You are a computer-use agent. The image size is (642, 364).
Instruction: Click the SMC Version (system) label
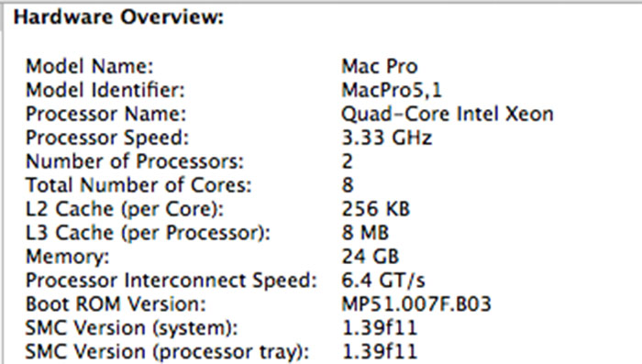131,328
